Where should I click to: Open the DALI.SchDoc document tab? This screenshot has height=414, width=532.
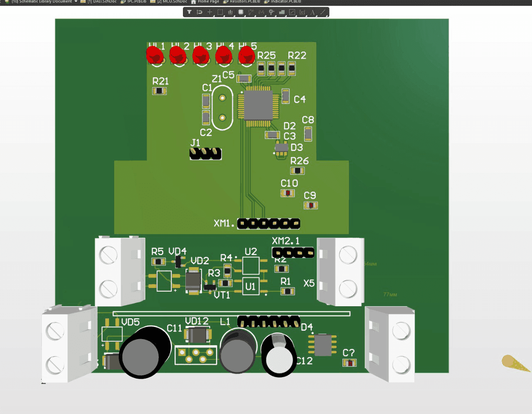click(x=99, y=2)
